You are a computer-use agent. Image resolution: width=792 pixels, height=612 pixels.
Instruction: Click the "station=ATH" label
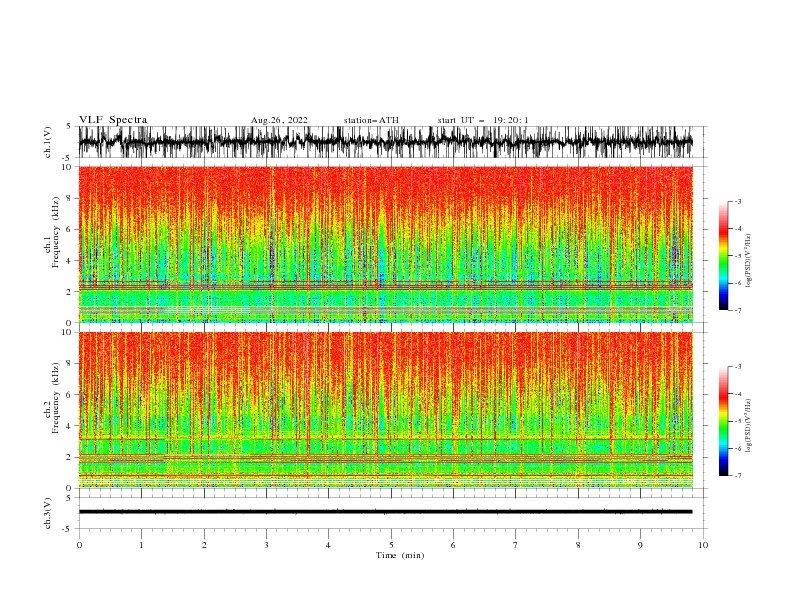371,120
